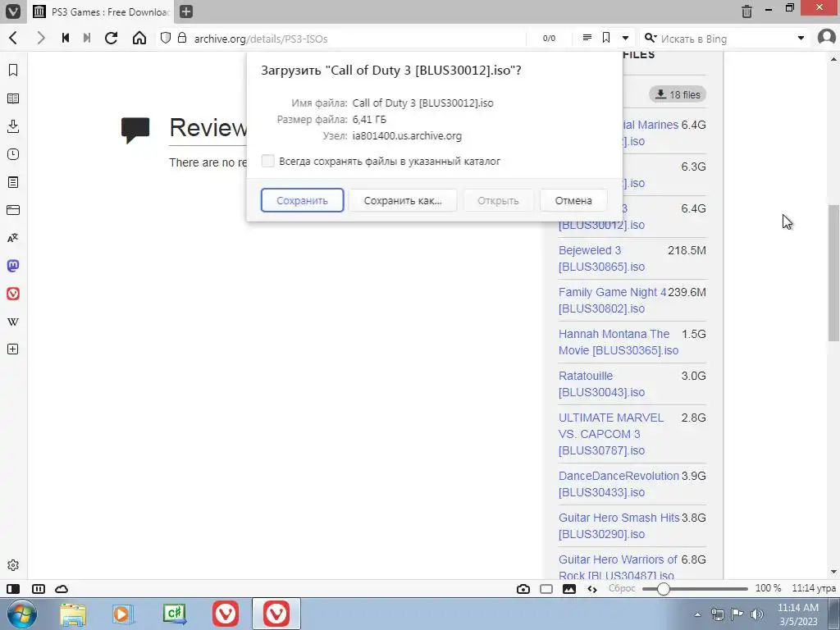Open DanceDanceRevolution [BLUS30433].iso link
Screen dimensions: 840x630
coord(619,484)
